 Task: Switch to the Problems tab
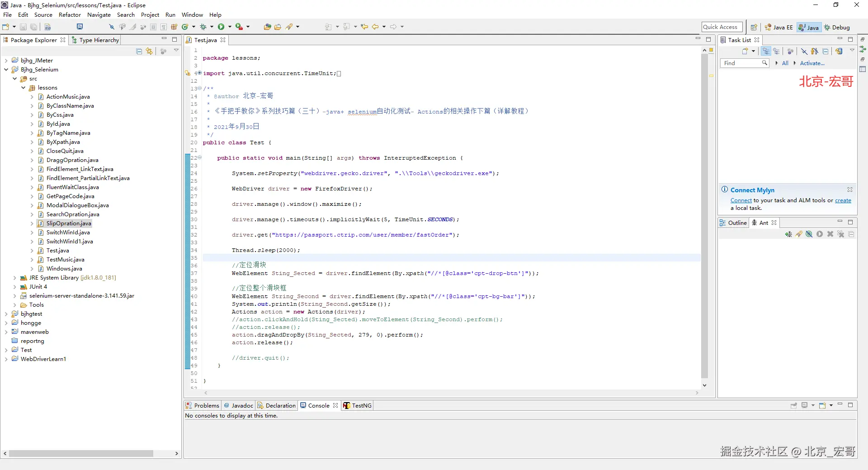(203, 406)
